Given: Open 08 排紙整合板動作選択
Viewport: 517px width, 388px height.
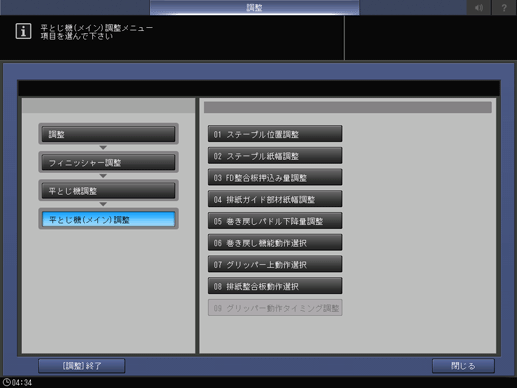Looking at the screenshot, I should pyautogui.click(x=275, y=286).
